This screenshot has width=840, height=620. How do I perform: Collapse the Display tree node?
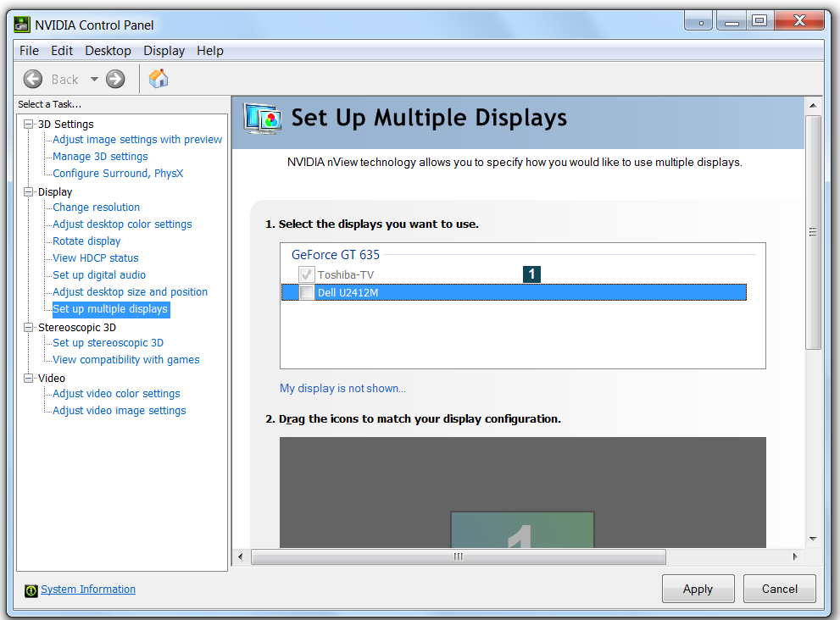pos(28,192)
